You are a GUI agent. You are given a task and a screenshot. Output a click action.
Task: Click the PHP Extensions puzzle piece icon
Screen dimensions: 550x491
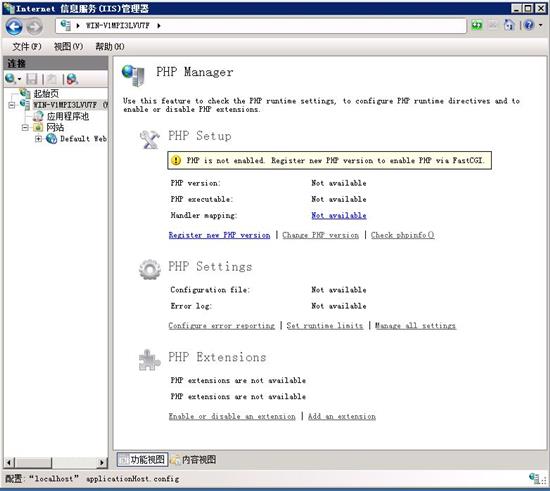coord(150,360)
